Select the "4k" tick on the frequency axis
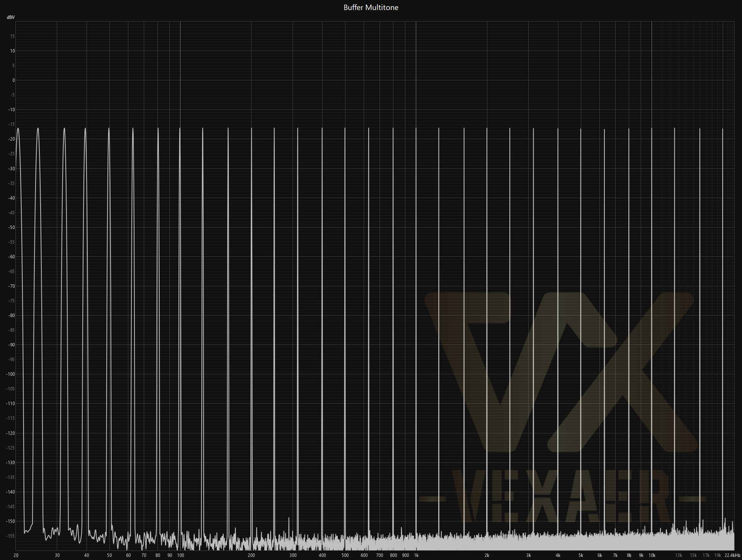This screenshot has width=742, height=560. click(x=558, y=555)
